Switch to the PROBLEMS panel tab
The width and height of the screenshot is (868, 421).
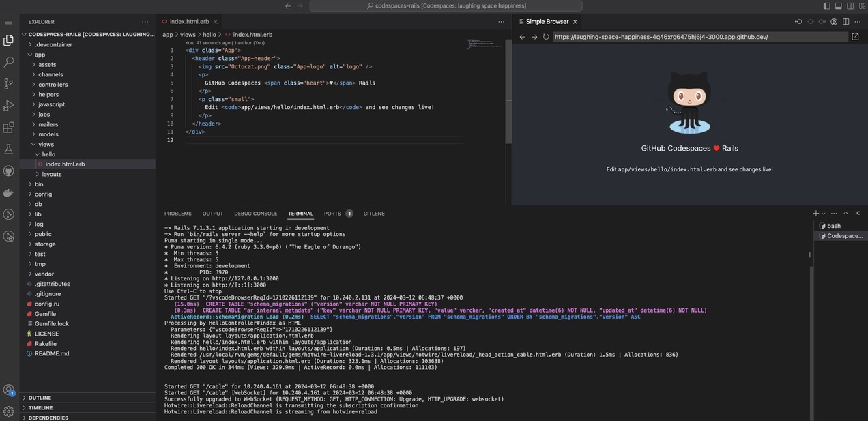coord(178,214)
